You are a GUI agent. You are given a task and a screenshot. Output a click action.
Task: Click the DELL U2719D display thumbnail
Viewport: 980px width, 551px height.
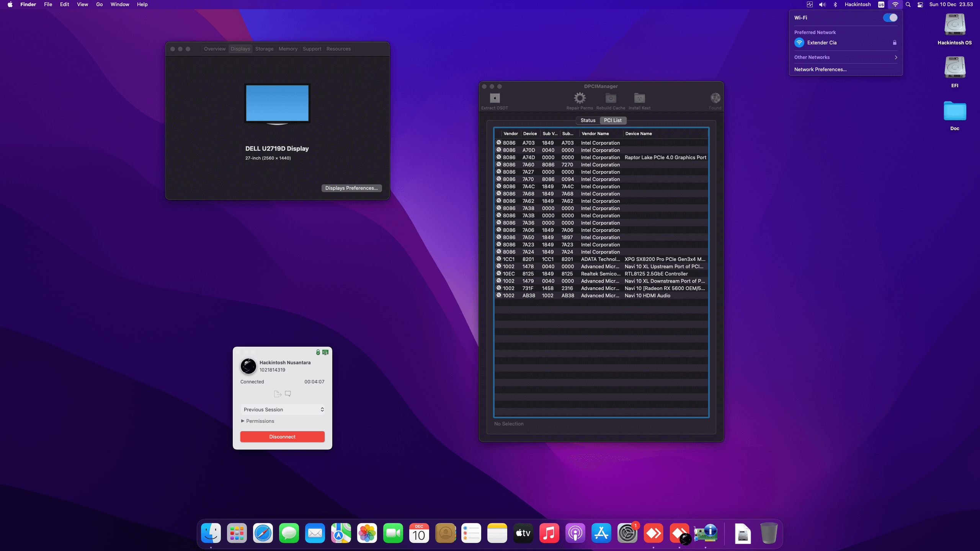tap(277, 104)
